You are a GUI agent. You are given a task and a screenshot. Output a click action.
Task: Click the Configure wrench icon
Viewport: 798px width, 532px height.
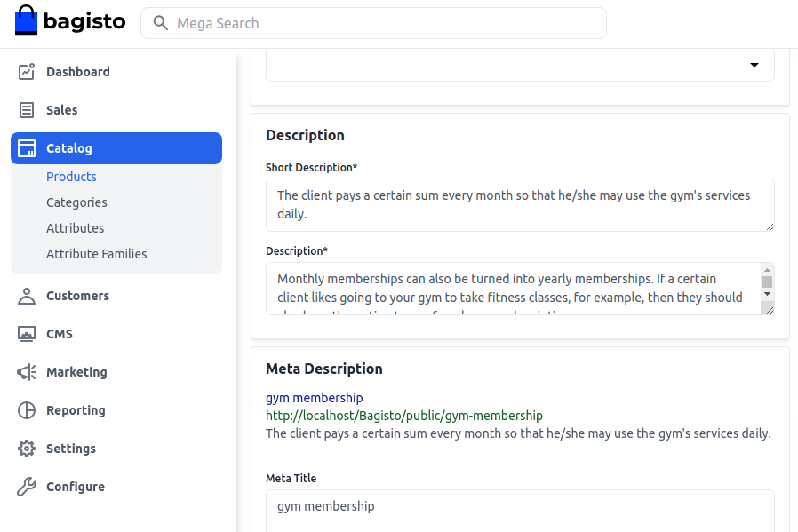pos(27,487)
